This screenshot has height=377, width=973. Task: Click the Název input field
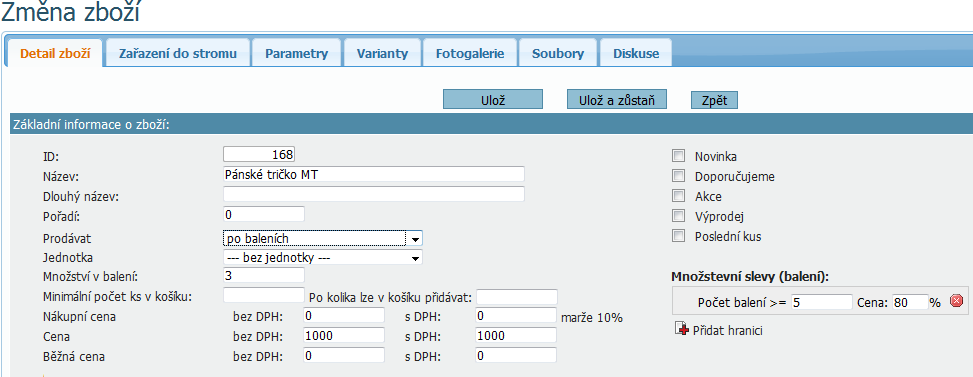point(374,174)
